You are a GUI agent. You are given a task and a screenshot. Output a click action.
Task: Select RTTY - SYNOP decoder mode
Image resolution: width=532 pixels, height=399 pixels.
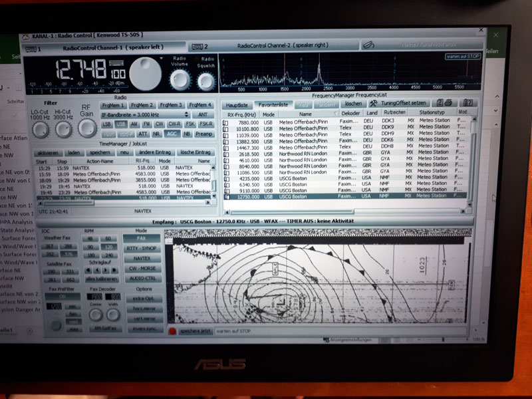click(x=142, y=248)
